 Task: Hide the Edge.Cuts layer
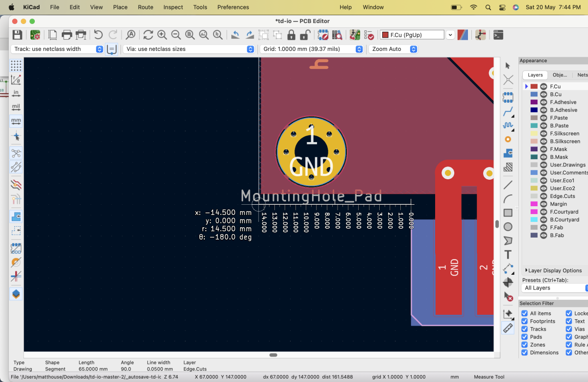543,196
